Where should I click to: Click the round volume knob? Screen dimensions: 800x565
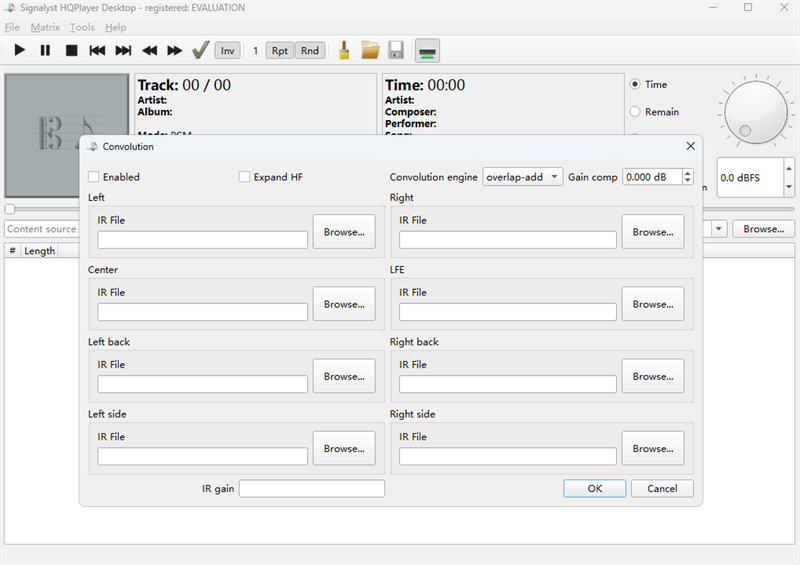click(x=756, y=109)
